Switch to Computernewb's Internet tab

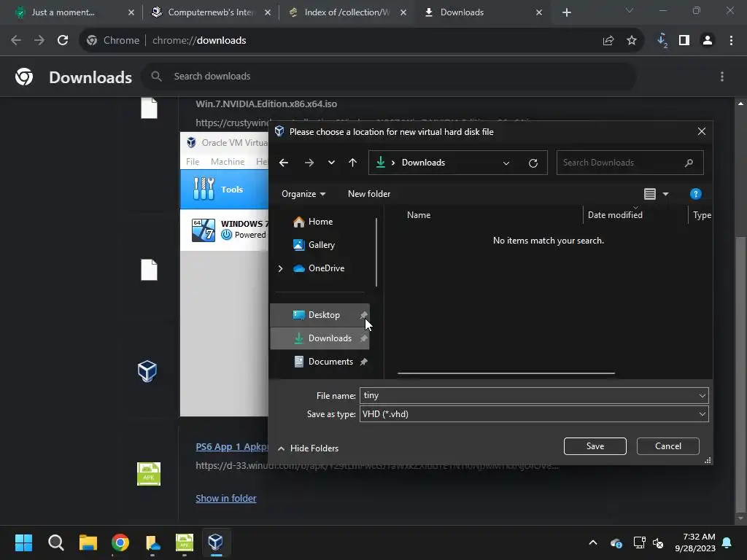pyautogui.click(x=210, y=12)
